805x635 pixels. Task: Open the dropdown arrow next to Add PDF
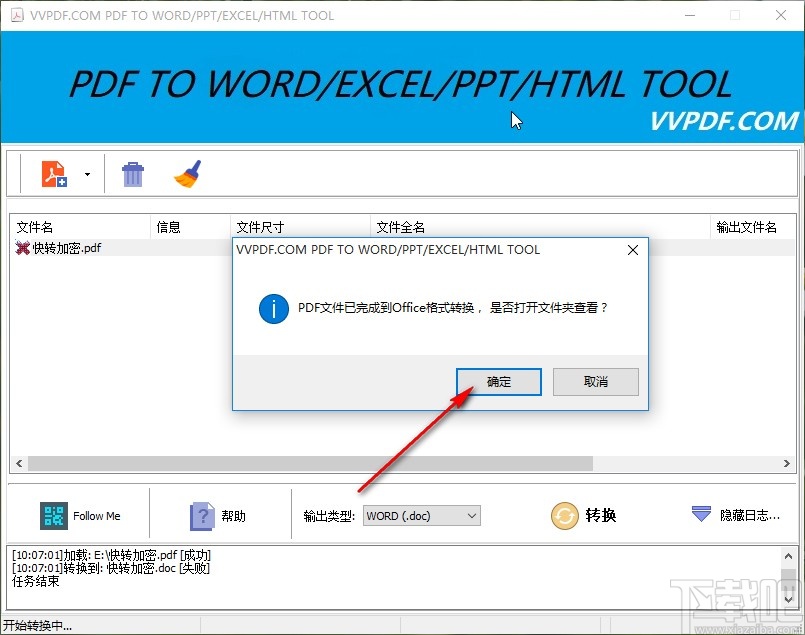point(86,172)
